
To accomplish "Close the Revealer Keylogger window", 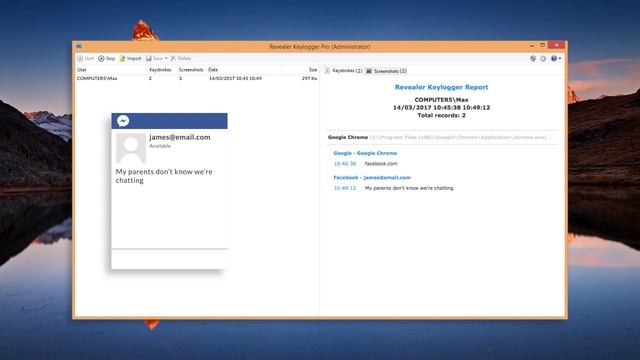I will [556, 45].
